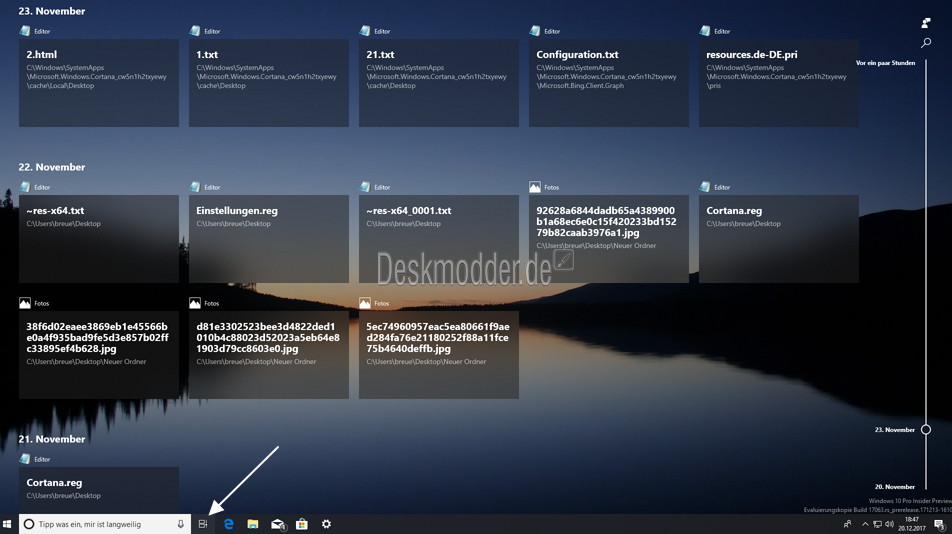Click the Windows Start button
The height and width of the screenshot is (534, 952).
pyautogui.click(x=9, y=524)
